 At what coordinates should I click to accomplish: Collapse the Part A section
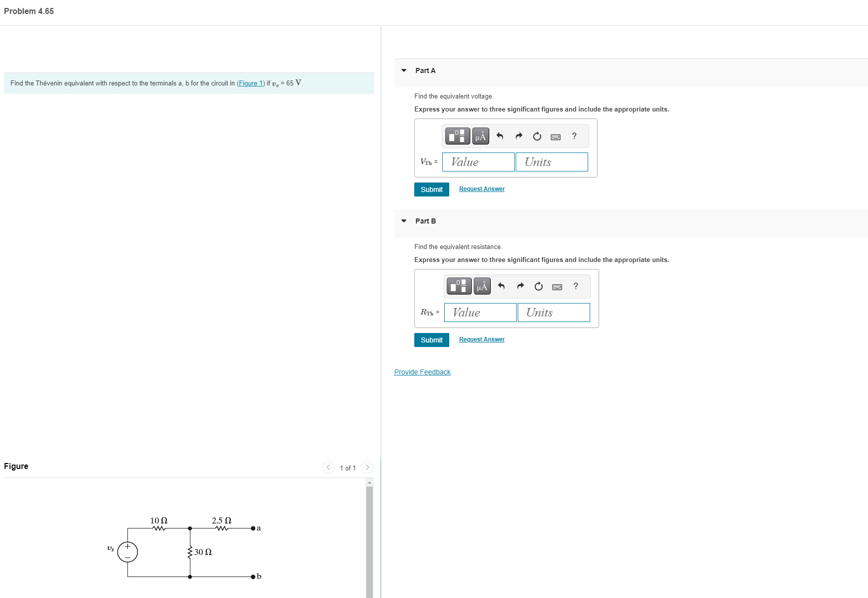click(404, 70)
